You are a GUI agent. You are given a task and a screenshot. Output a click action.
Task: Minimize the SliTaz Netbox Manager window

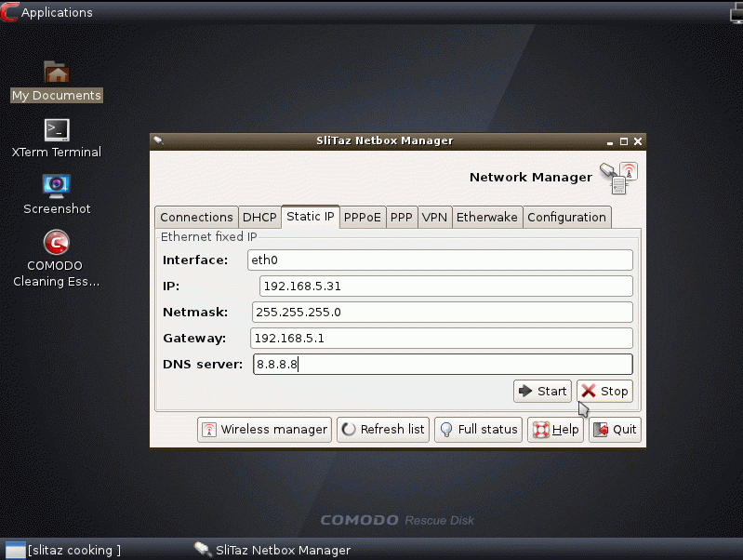(x=610, y=141)
